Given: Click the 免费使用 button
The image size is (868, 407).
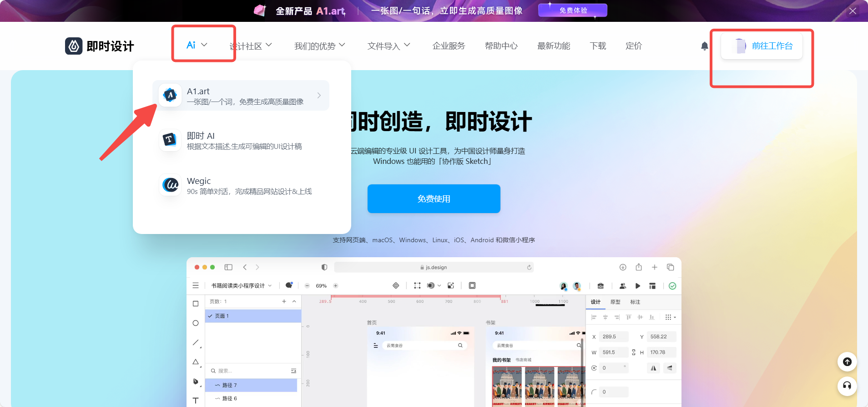Looking at the screenshot, I should click(434, 198).
